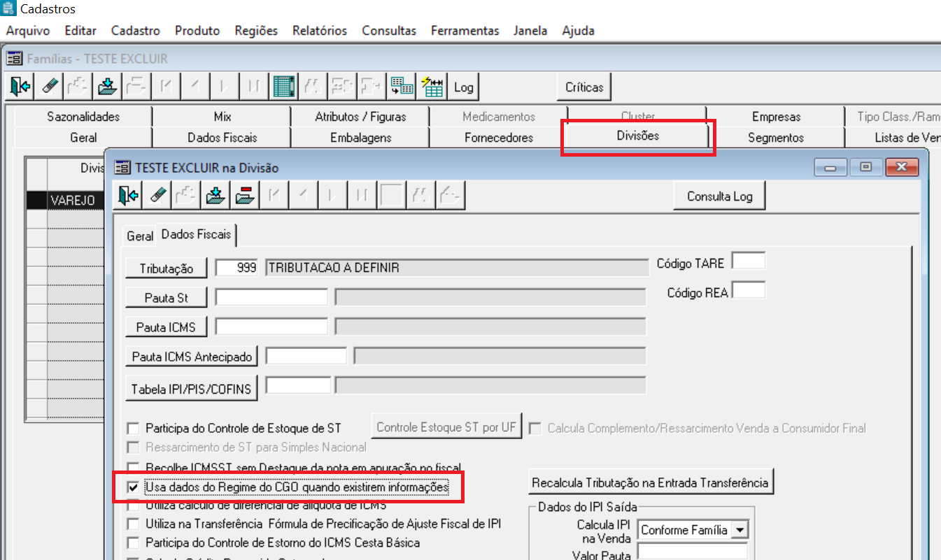Open Geral tab inside Divisão dialog

click(x=140, y=236)
